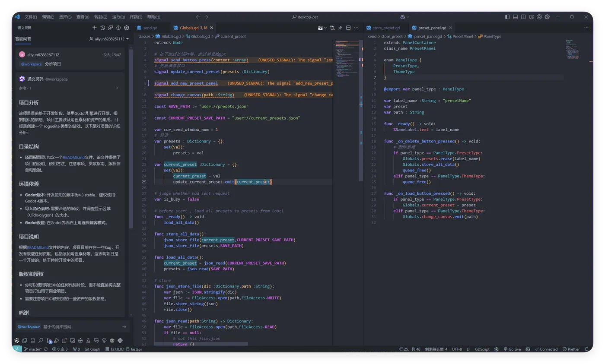Switch to the store_preset.gd tab
This screenshot has width=605, height=364.
click(386, 28)
